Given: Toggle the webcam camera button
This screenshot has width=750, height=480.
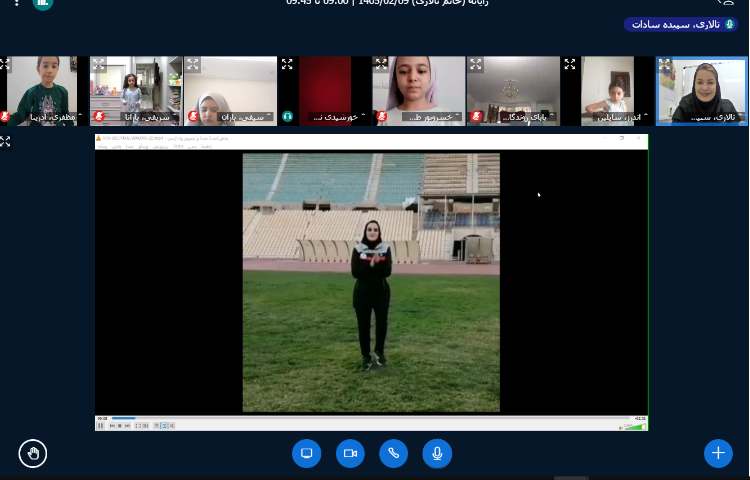Looking at the screenshot, I should 350,453.
